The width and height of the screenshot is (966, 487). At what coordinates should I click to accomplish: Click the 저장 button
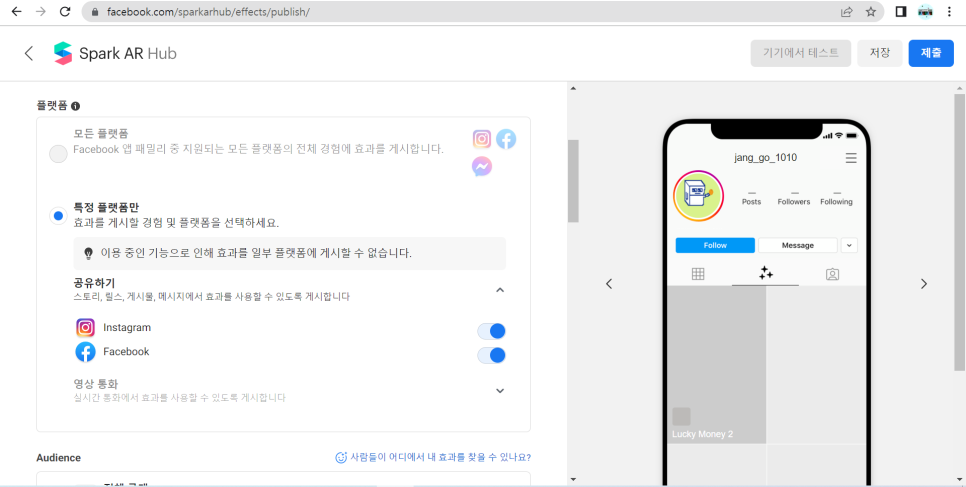tap(880, 53)
